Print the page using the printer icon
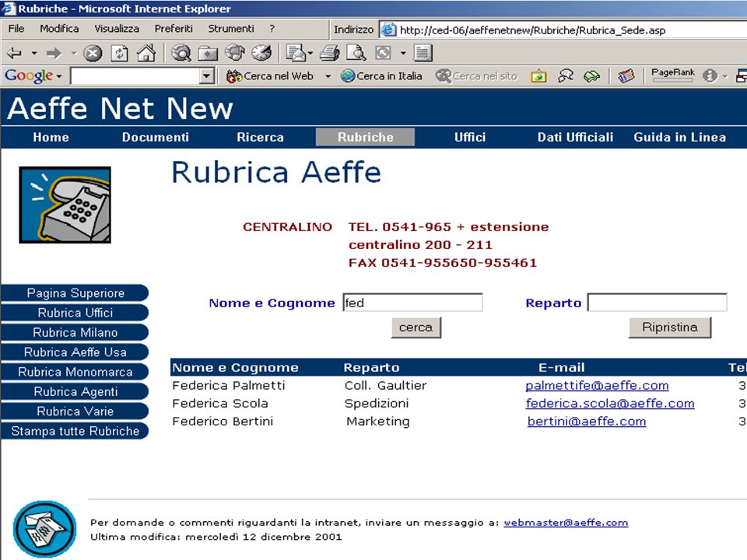 point(330,53)
